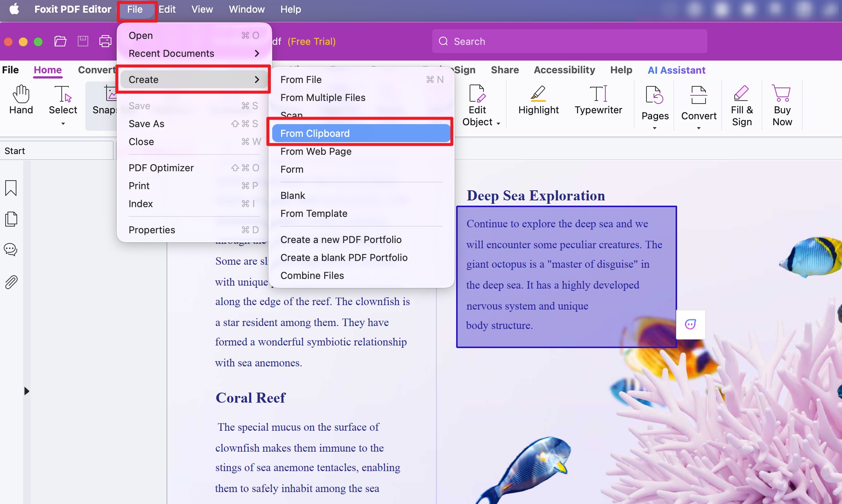This screenshot has width=842, height=504.
Task: Click the save disk icon in title bar
Action: [83, 41]
